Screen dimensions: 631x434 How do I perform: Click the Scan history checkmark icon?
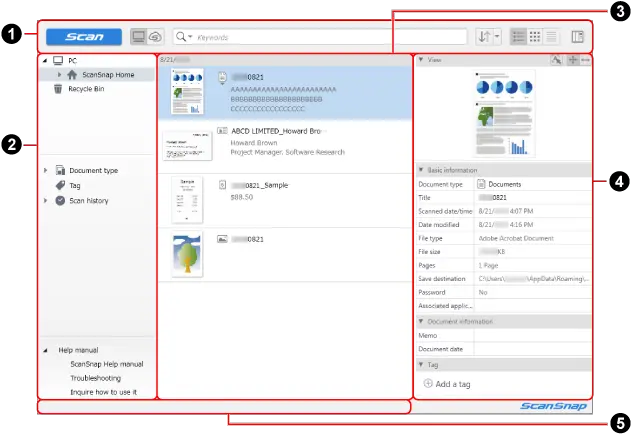pyautogui.click(x=60, y=200)
